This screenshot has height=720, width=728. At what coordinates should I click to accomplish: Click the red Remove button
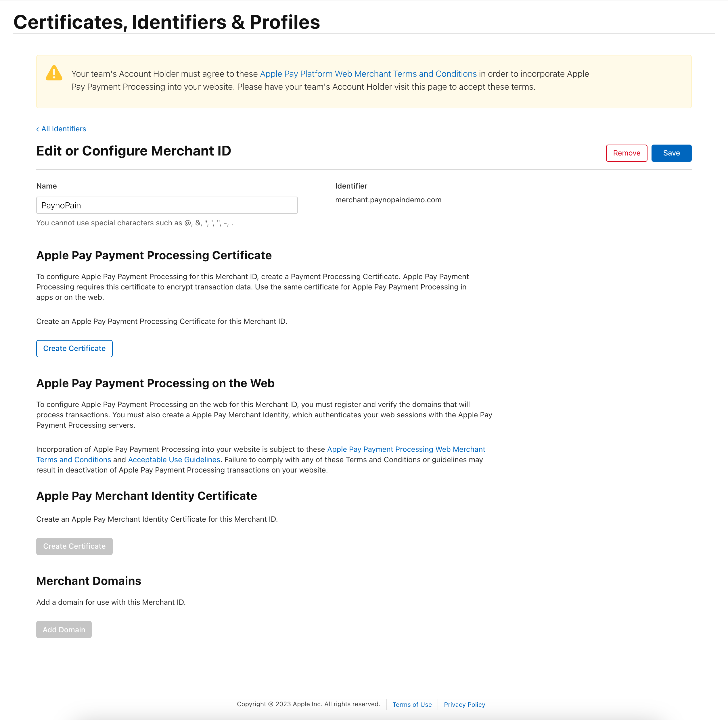(x=626, y=153)
